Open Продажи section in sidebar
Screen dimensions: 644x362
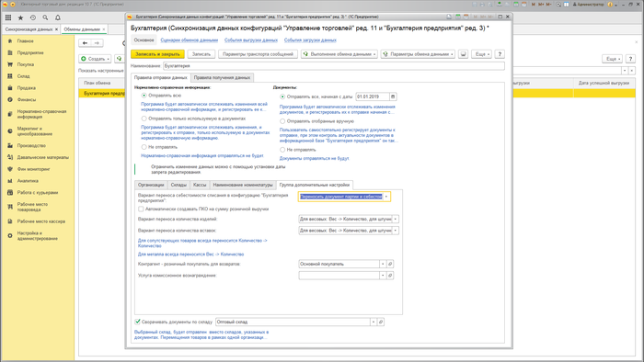27,88
